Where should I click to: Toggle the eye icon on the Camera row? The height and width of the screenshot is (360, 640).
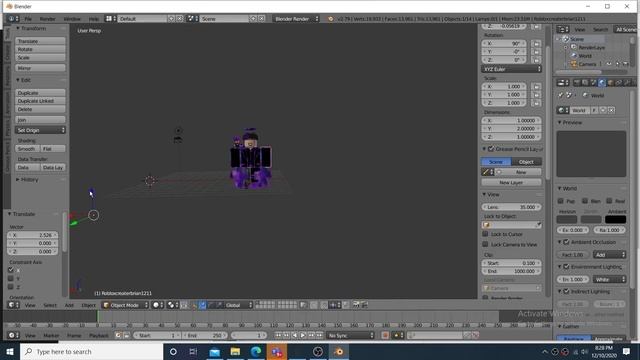[x=609, y=64]
